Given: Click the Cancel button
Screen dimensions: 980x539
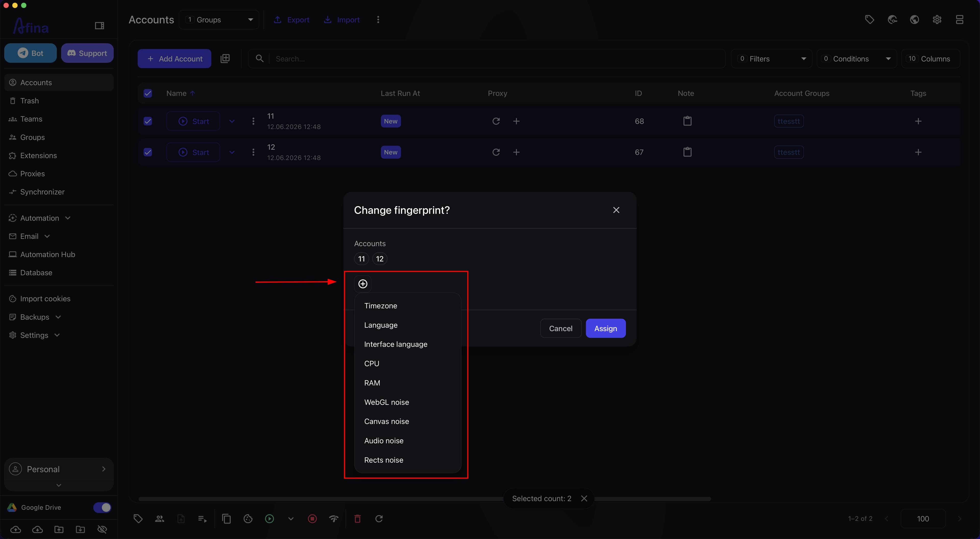Looking at the screenshot, I should coord(560,328).
